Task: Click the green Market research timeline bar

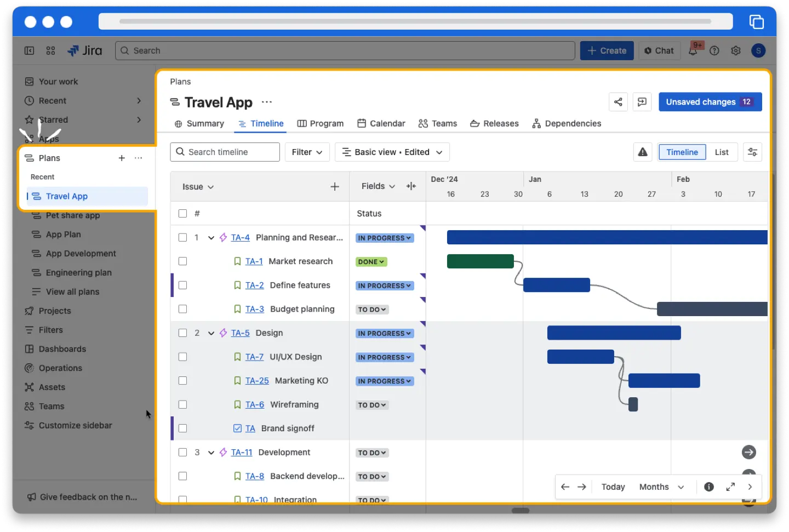Action: 481,261
